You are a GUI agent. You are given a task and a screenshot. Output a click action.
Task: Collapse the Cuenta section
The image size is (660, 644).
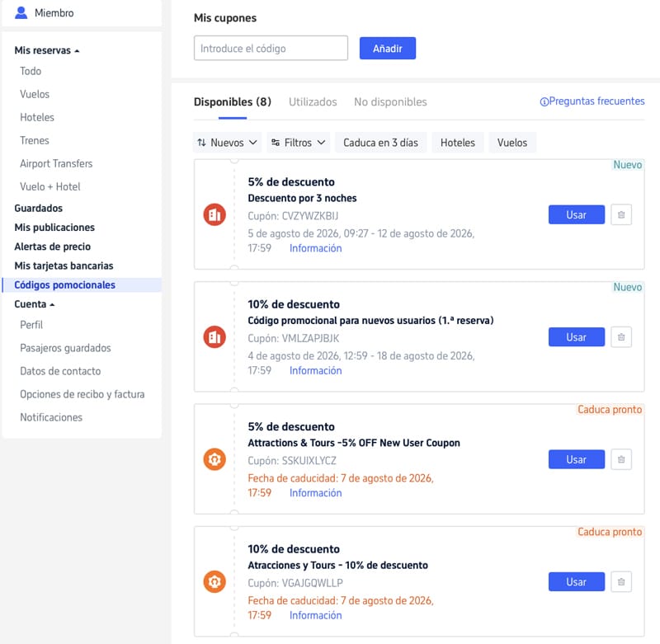click(x=35, y=304)
